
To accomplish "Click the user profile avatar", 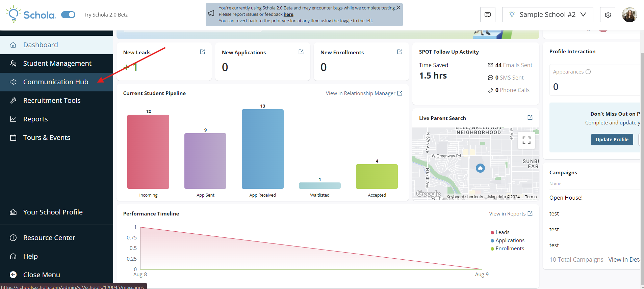I will (x=629, y=15).
